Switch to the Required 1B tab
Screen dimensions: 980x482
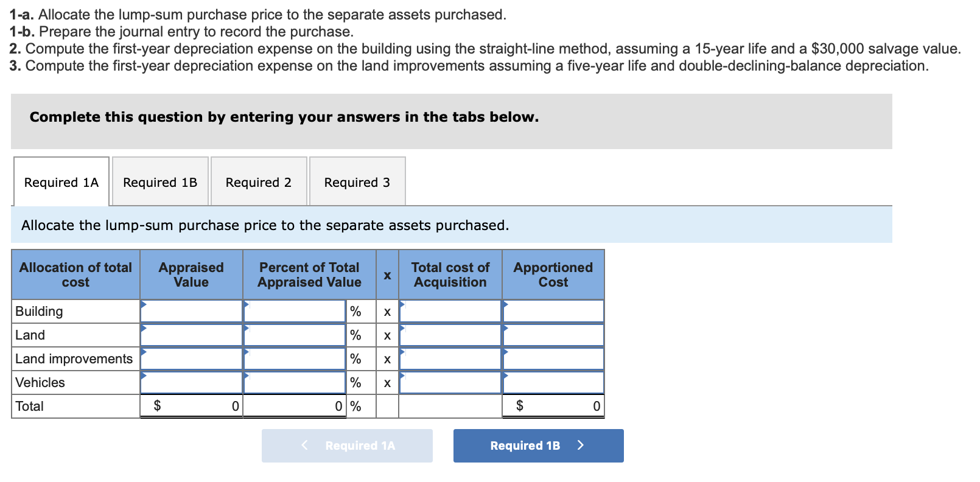[160, 181]
